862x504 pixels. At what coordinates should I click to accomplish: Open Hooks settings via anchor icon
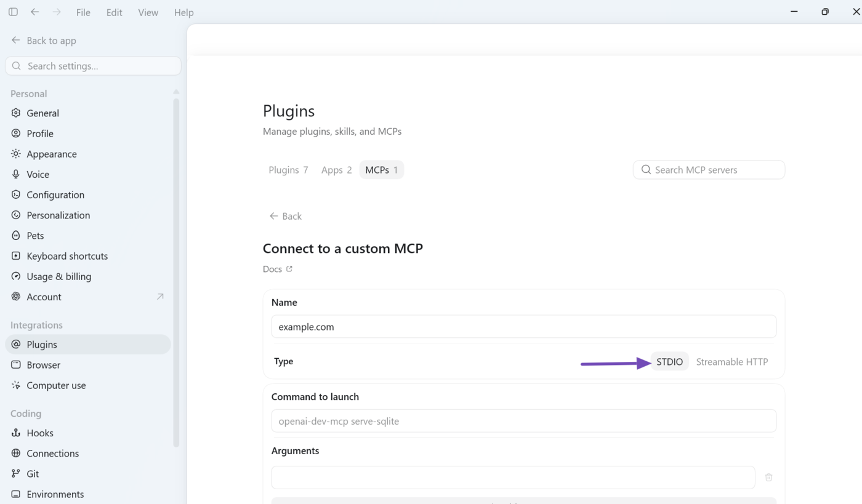[x=16, y=433]
